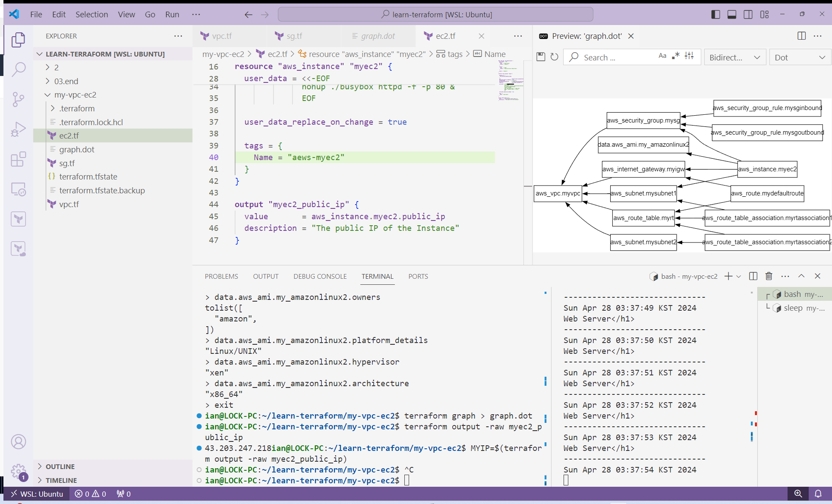Click the save graph icon in preview

coord(541,57)
